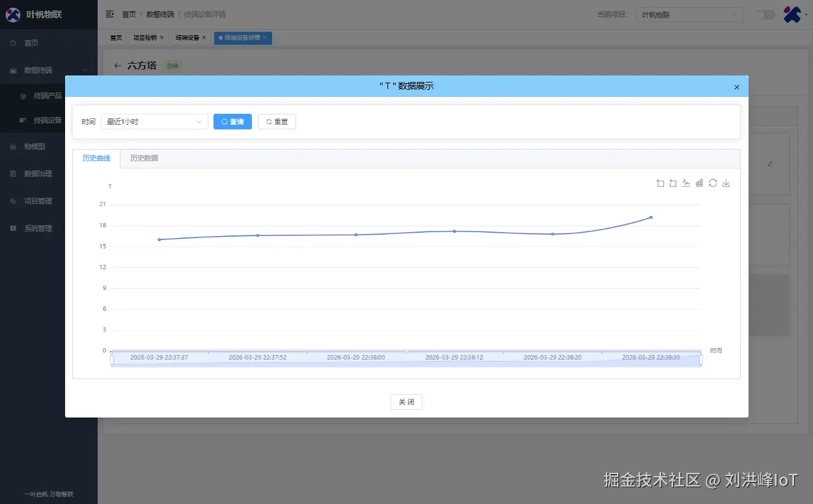This screenshot has width=813, height=504.
Task: Switch chart to bar view icon
Action: point(699,183)
